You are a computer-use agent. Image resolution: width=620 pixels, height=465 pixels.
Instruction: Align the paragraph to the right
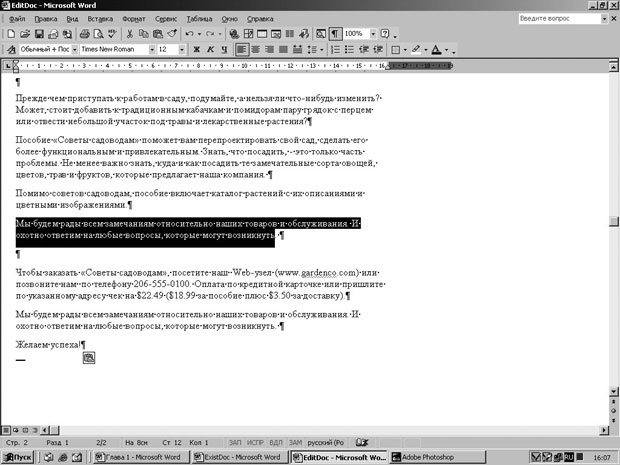click(x=270, y=50)
